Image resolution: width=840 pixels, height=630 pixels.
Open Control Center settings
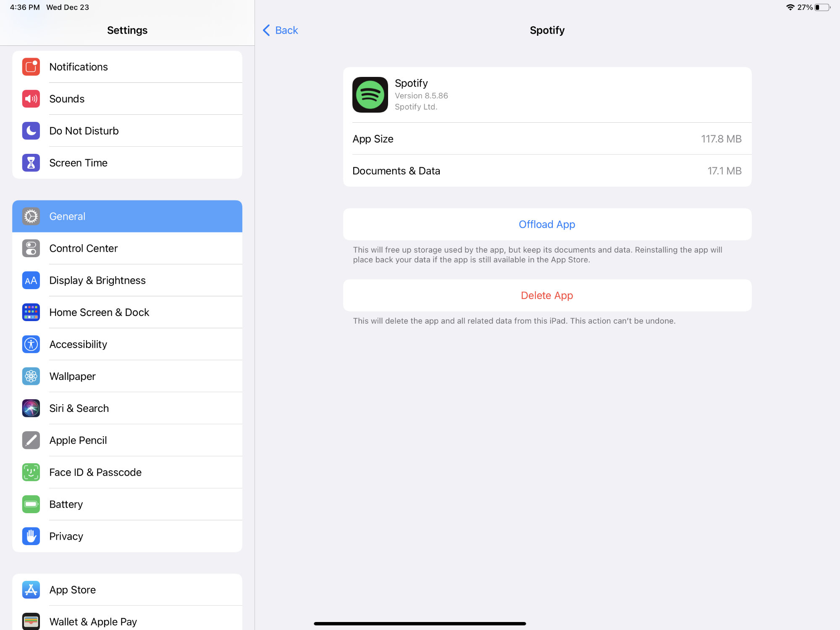coord(127,248)
